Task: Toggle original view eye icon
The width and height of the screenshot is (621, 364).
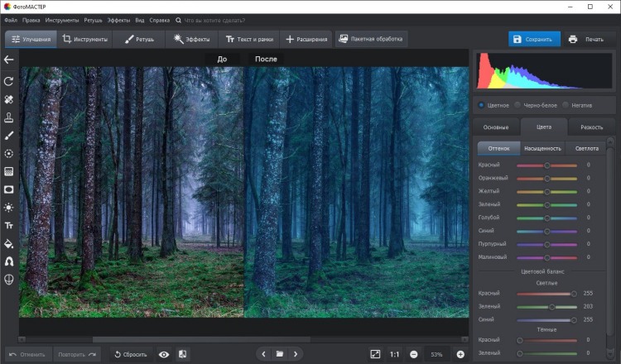Action: [164, 354]
